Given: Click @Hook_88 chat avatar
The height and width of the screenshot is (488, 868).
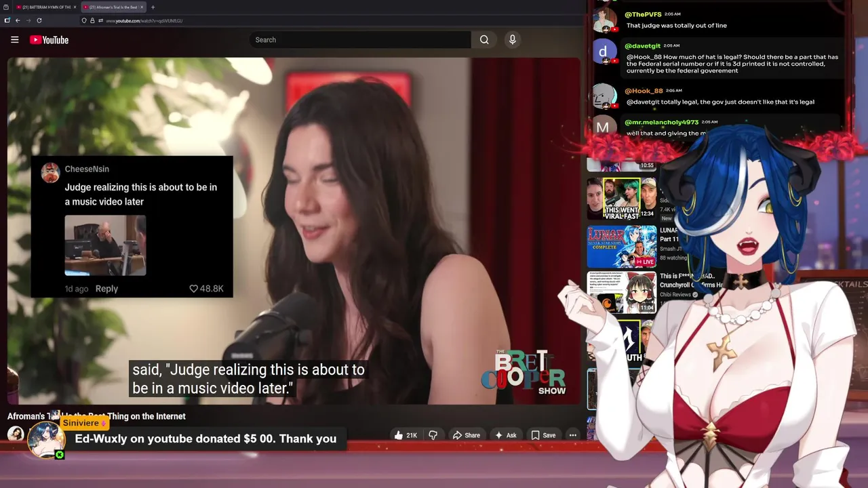Looking at the screenshot, I should click(x=604, y=96).
